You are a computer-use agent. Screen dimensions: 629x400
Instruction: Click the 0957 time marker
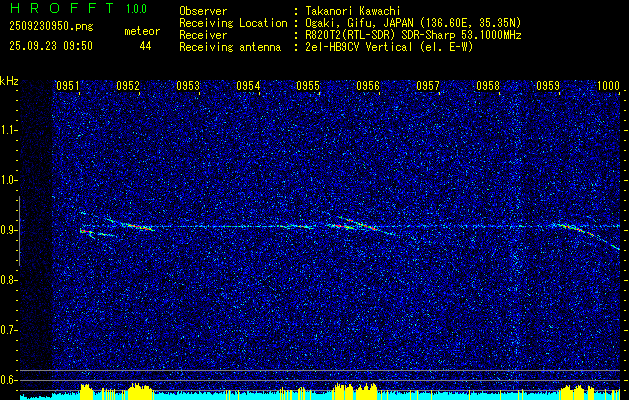(x=428, y=86)
